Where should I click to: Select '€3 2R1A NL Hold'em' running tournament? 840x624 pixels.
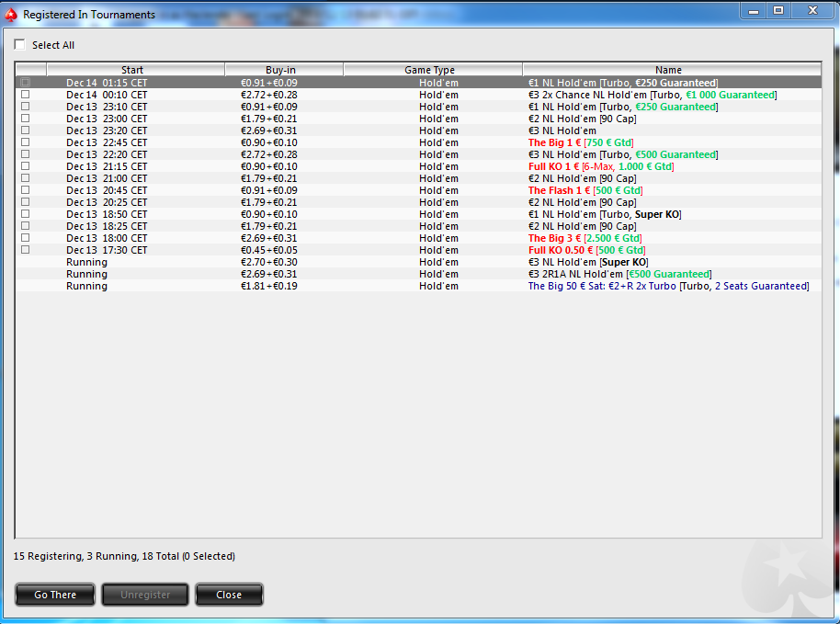(619, 274)
